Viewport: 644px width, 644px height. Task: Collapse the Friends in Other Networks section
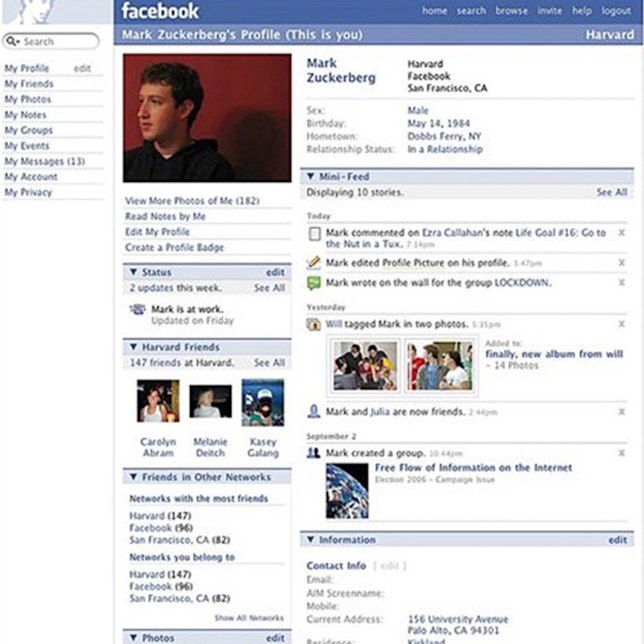(x=133, y=477)
